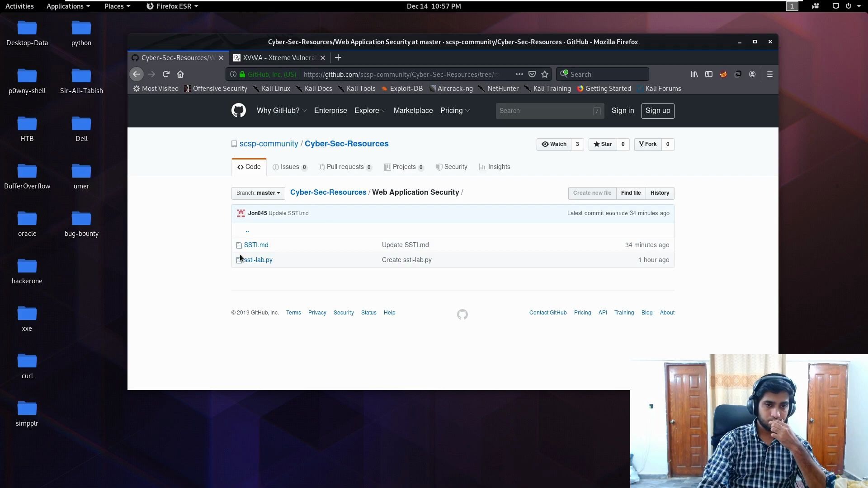Open the Exploit-DB bookmark
Image resolution: width=868 pixels, height=488 pixels.
pos(402,89)
